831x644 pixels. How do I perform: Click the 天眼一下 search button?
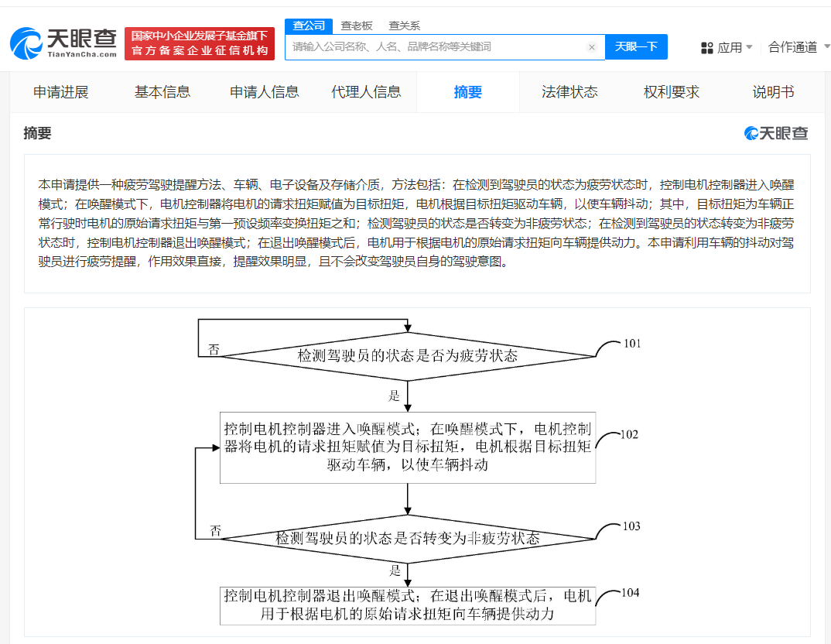coord(636,47)
